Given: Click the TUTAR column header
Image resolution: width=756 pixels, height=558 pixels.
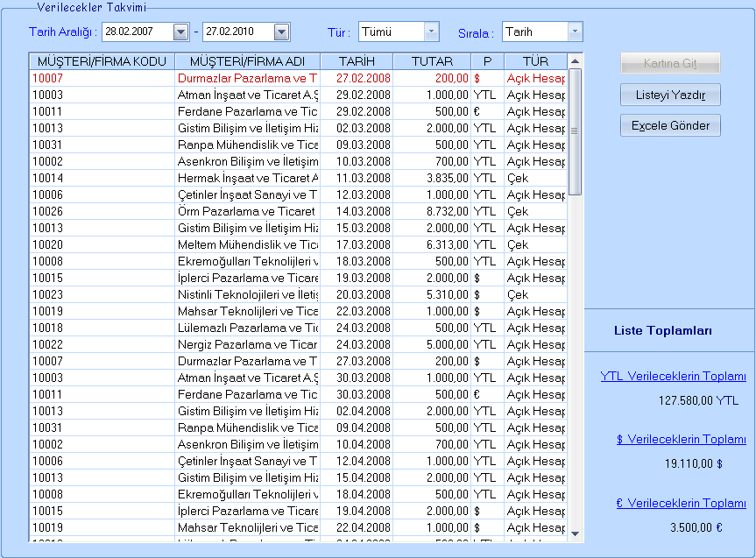Looking at the screenshot, I should [432, 61].
